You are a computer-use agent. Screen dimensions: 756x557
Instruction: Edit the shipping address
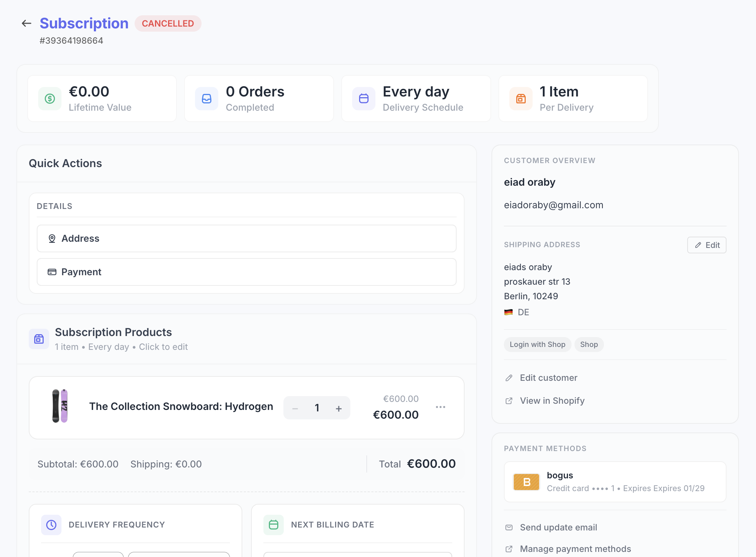pos(707,245)
